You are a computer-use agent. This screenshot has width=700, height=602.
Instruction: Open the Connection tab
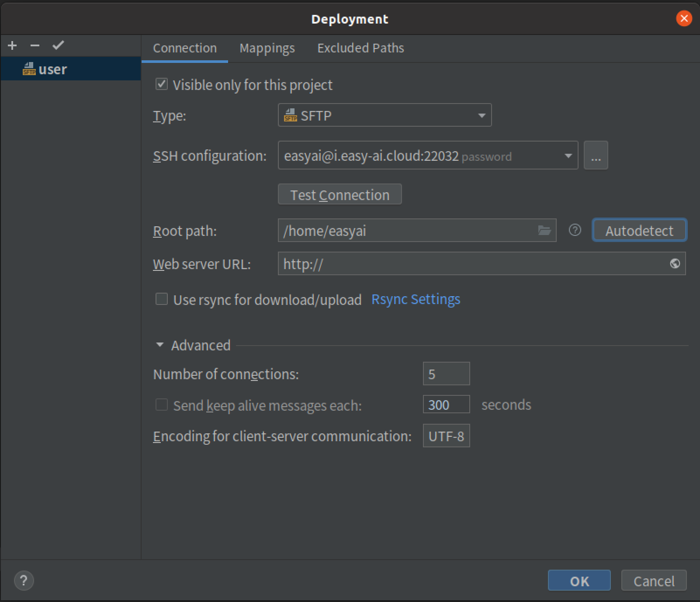[185, 48]
